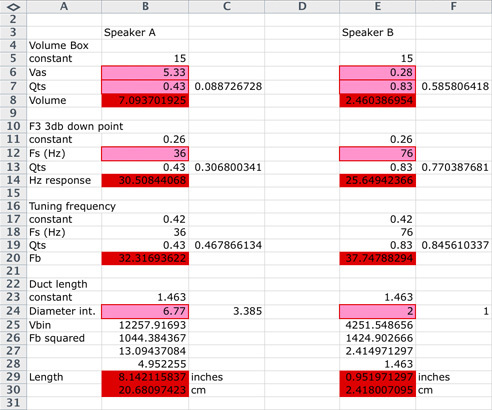The width and height of the screenshot is (492, 410).
Task: Select column B header
Action: (x=145, y=6)
